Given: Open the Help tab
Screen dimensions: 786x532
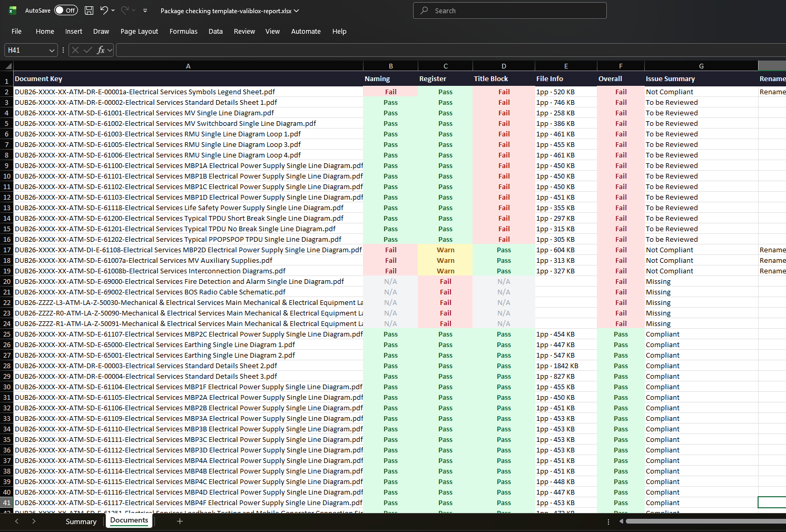Looking at the screenshot, I should pos(339,32).
